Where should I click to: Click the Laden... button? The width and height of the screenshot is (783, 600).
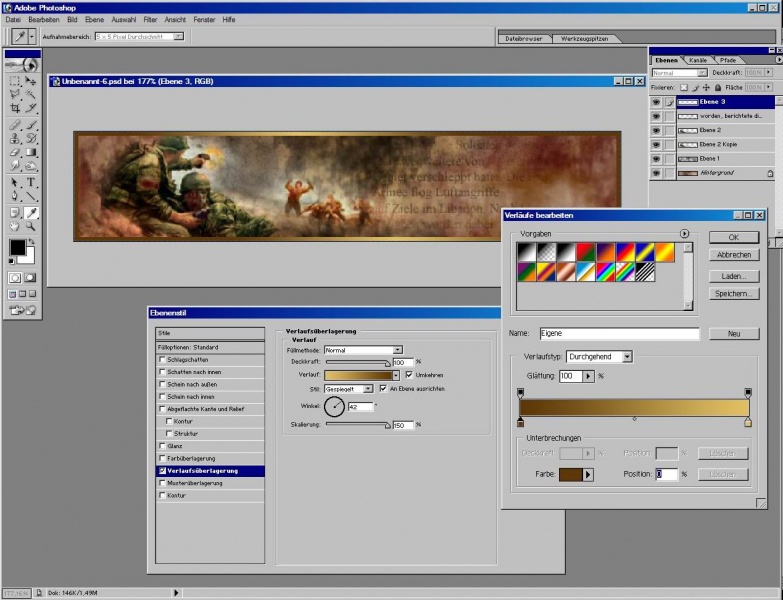point(734,276)
